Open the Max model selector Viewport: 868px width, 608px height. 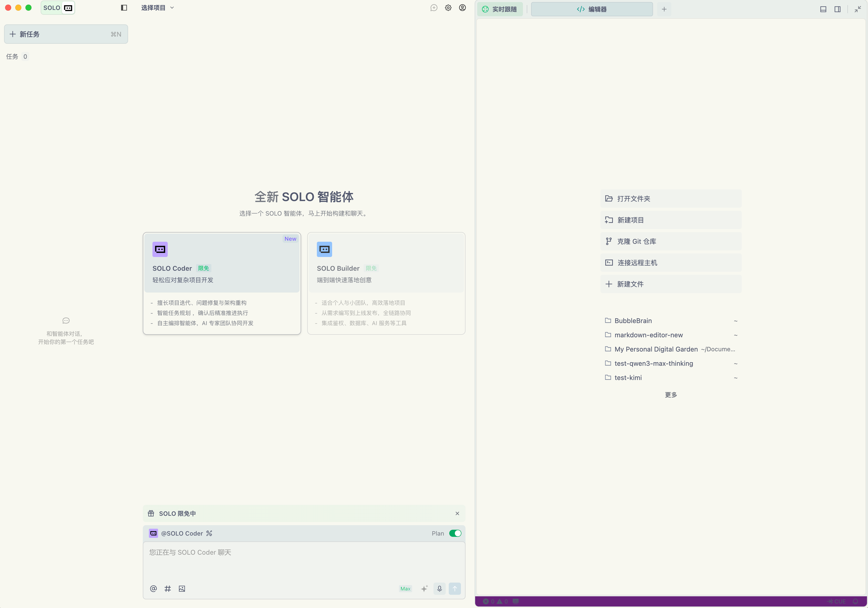point(405,588)
